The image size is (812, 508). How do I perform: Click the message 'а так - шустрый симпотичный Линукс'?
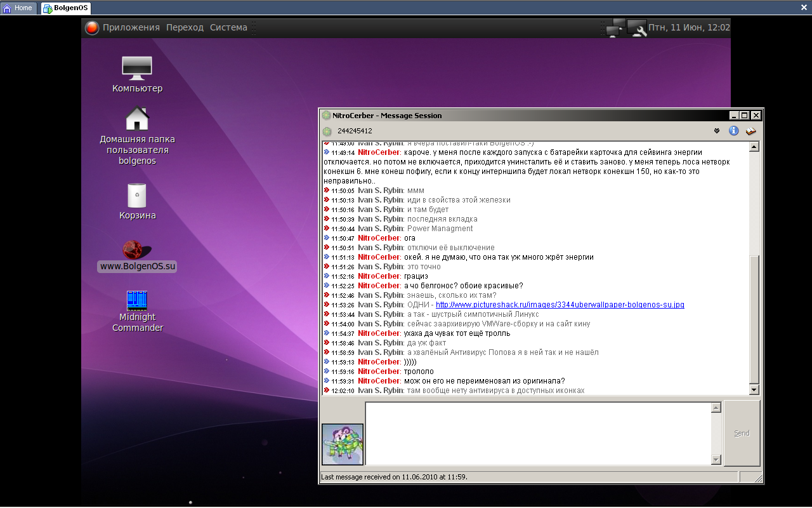[473, 314]
